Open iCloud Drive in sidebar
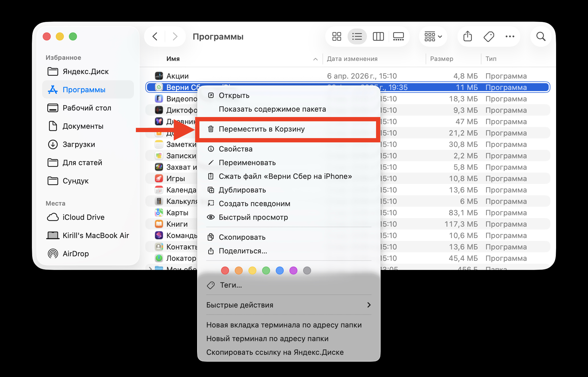 click(88, 217)
